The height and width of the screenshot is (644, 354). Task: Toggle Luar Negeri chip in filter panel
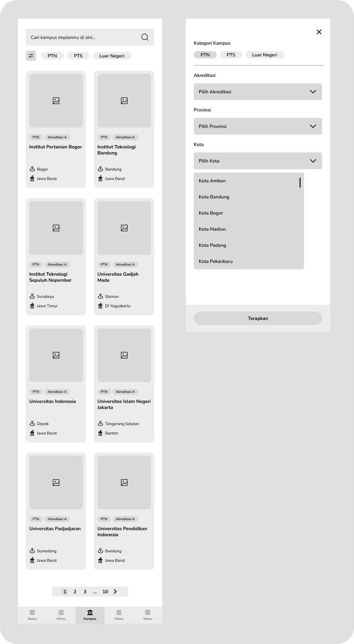[x=265, y=55]
